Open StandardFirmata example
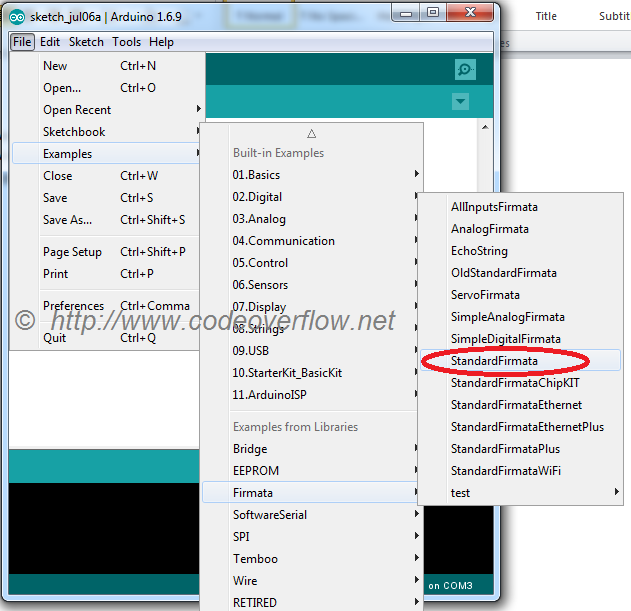The width and height of the screenshot is (631, 611). tap(520, 361)
